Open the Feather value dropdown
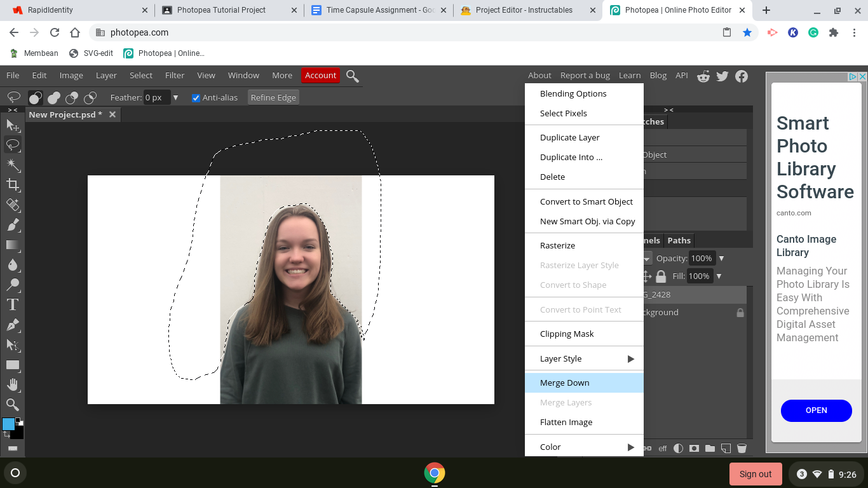This screenshot has width=868, height=488. pyautogui.click(x=176, y=97)
